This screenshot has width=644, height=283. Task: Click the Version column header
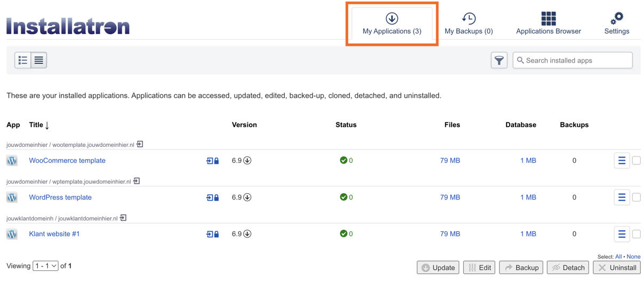244,125
